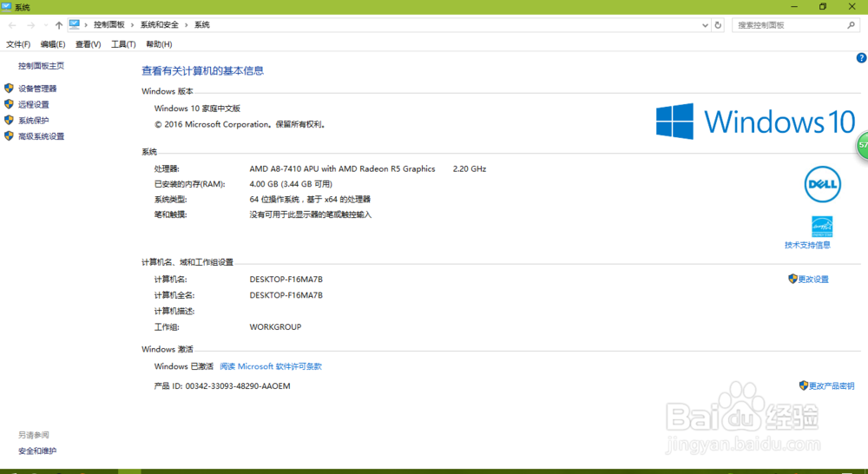Click 更改设置 link
The height and width of the screenshot is (474, 868).
(813, 280)
